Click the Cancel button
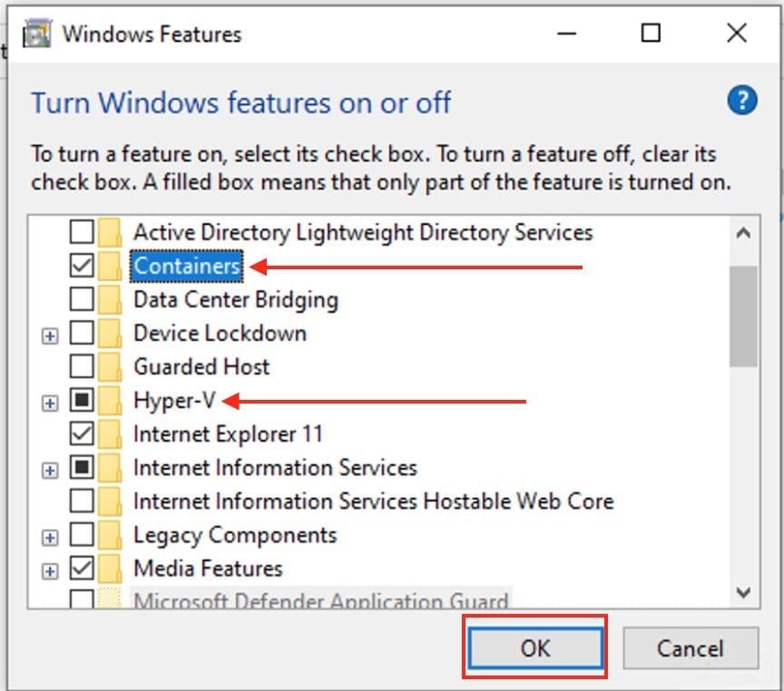This screenshot has height=691, width=784. click(691, 648)
